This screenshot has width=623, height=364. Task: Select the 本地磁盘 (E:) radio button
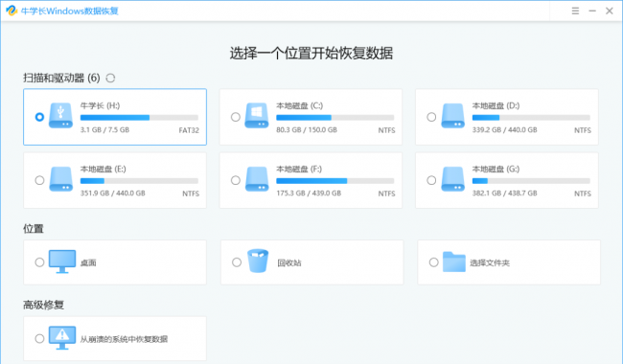(39, 180)
